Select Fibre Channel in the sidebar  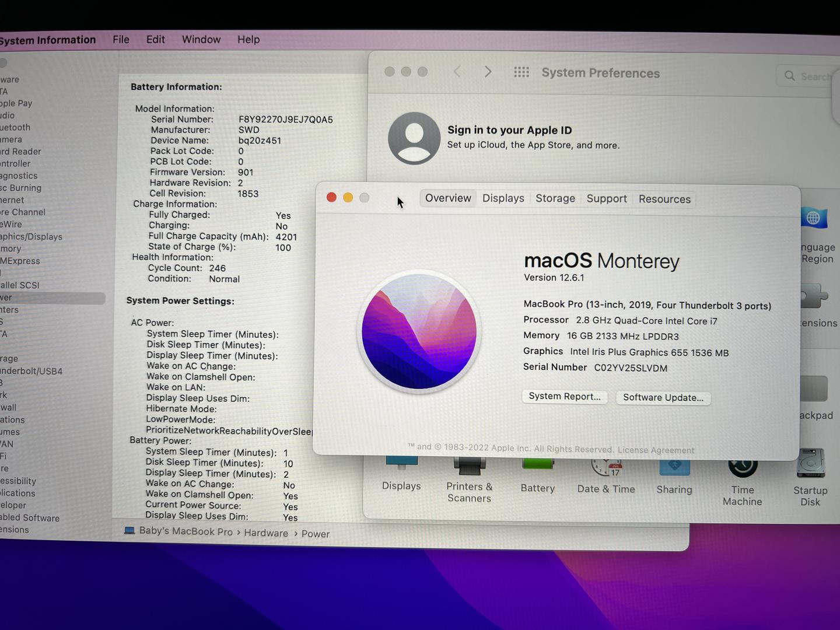pos(23,212)
